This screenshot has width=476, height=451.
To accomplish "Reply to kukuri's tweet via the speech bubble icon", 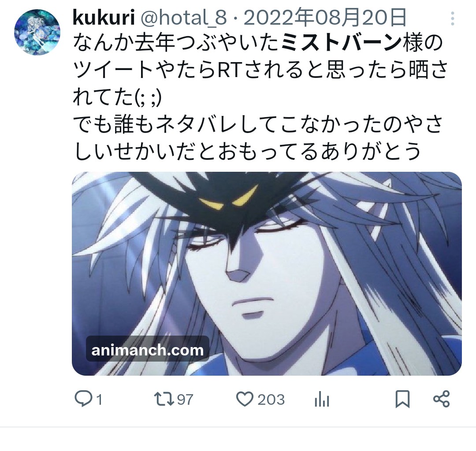I will (83, 399).
